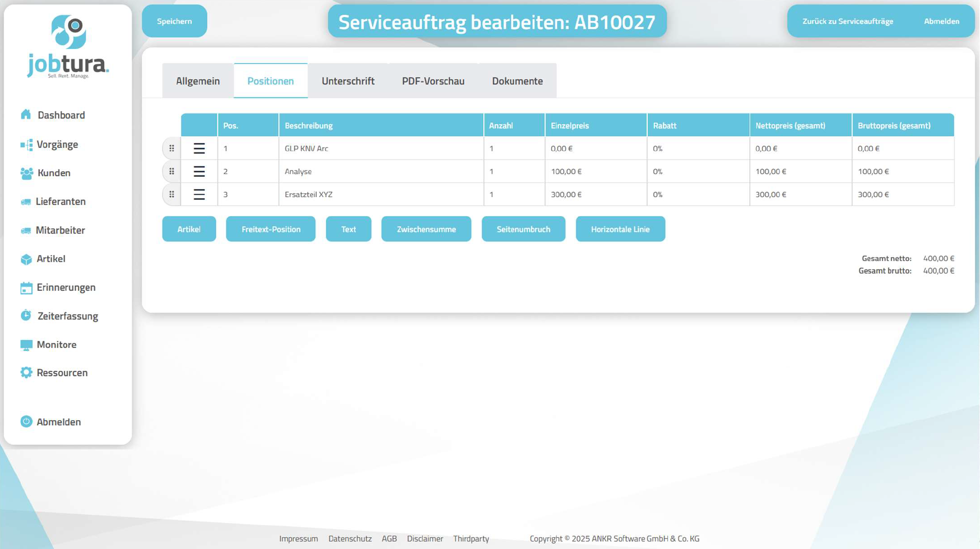Screen dimensions: 980x549
Task: Click the Monitore screen icon
Action: tap(26, 345)
